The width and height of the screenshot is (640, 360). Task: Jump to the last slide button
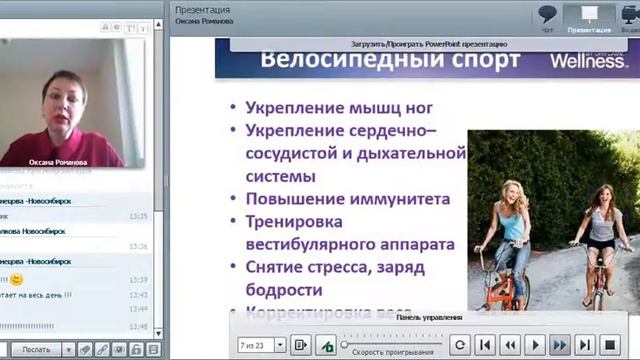[x=585, y=345]
